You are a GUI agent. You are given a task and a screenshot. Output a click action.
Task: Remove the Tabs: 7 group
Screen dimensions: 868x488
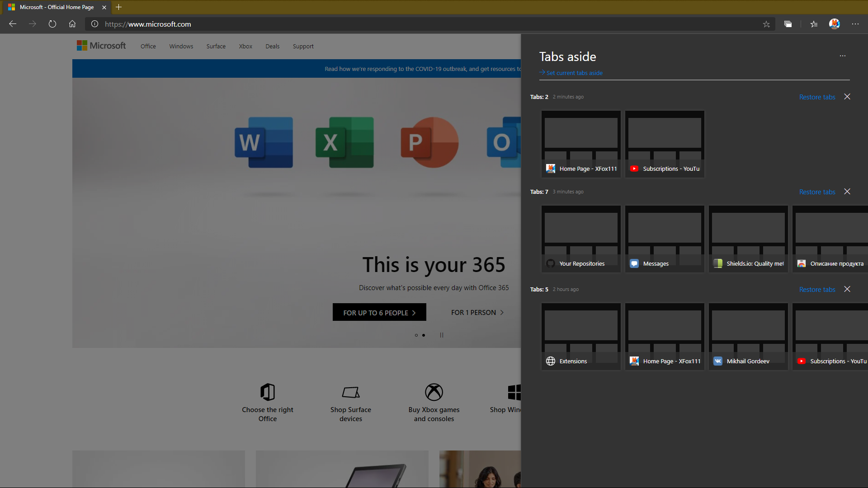coord(847,192)
